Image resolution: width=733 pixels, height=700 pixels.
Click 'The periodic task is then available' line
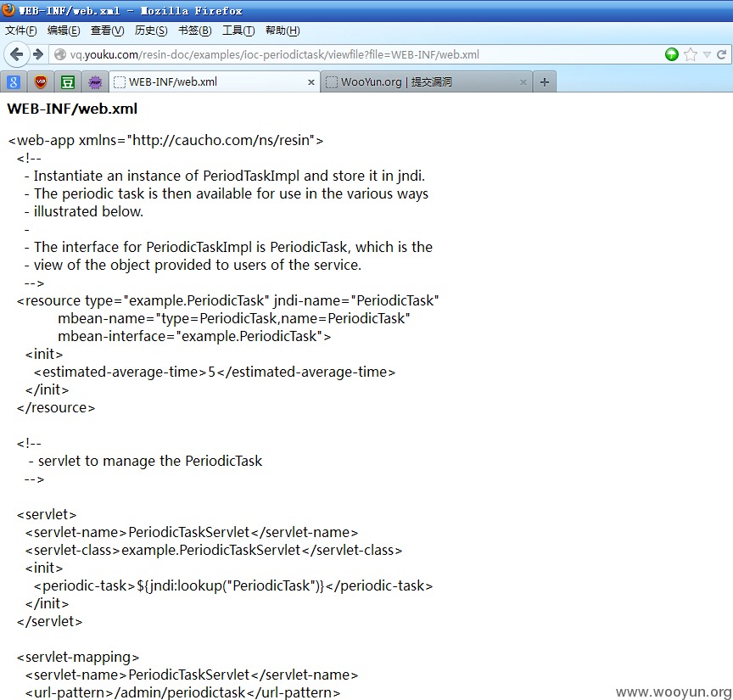coord(227,193)
